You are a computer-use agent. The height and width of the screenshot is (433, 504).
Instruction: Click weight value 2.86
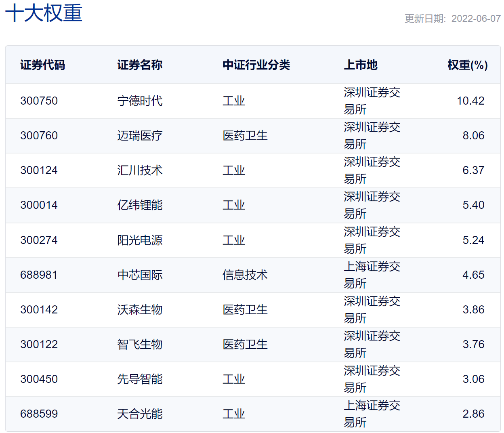point(473,414)
